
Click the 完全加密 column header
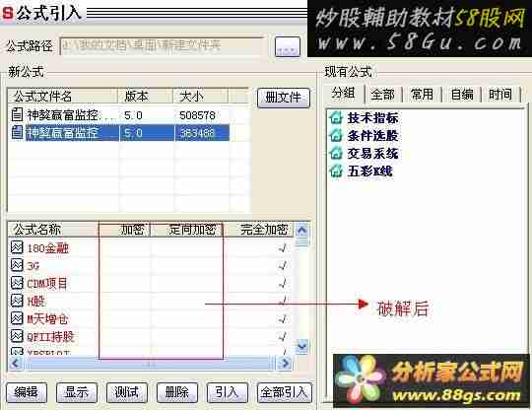[x=258, y=230]
